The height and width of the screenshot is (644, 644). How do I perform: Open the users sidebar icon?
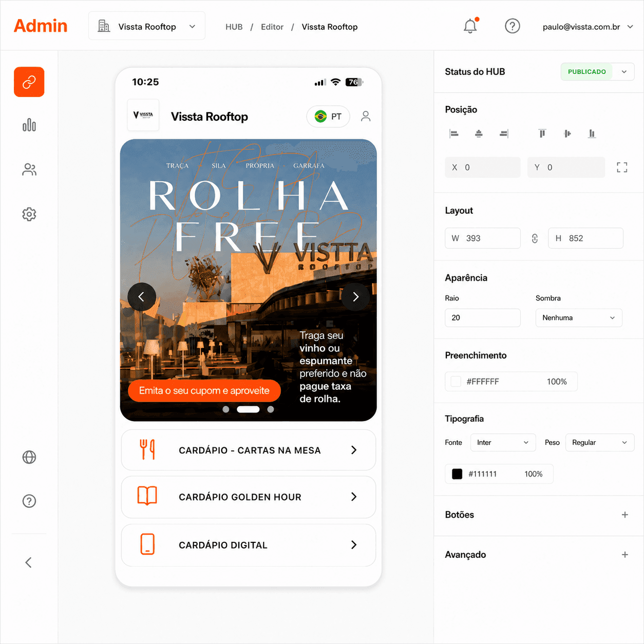(29, 169)
